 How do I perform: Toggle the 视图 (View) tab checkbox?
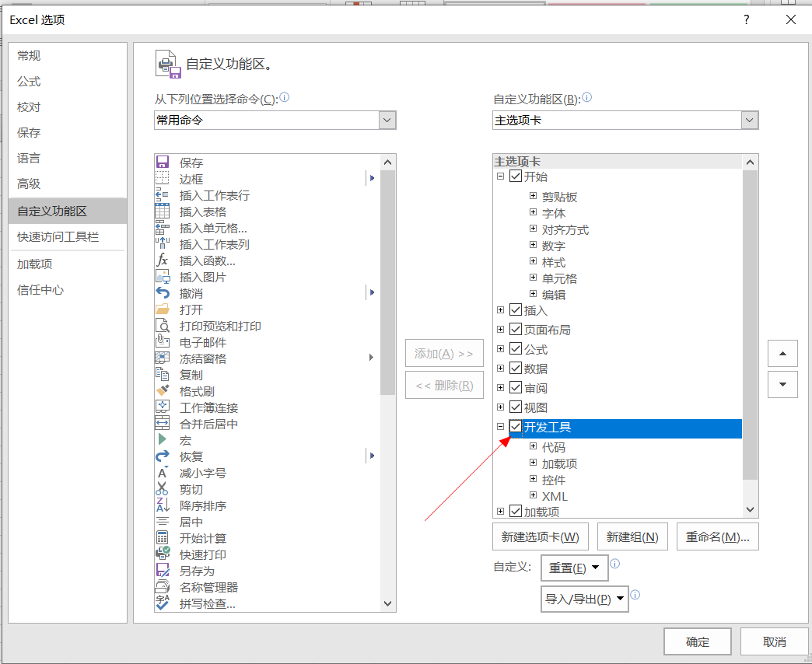[x=516, y=407]
